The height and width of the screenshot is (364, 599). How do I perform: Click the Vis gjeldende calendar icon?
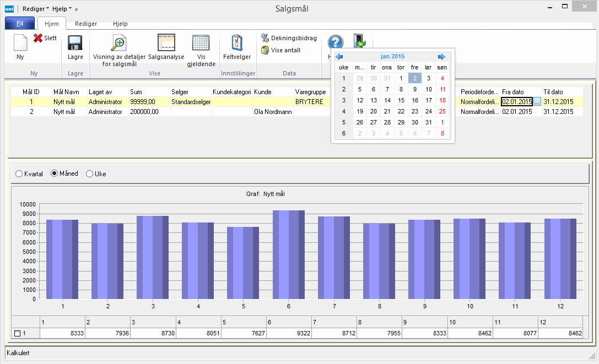[201, 44]
